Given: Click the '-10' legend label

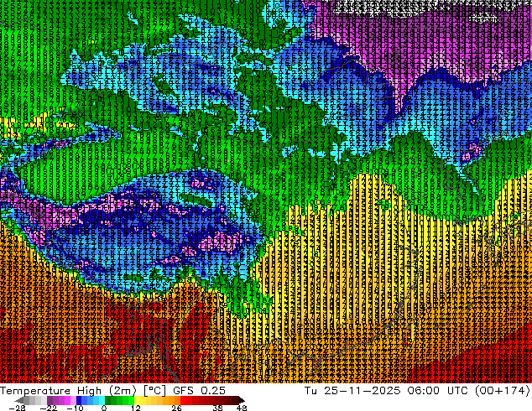Looking at the screenshot, I should (x=75, y=408).
